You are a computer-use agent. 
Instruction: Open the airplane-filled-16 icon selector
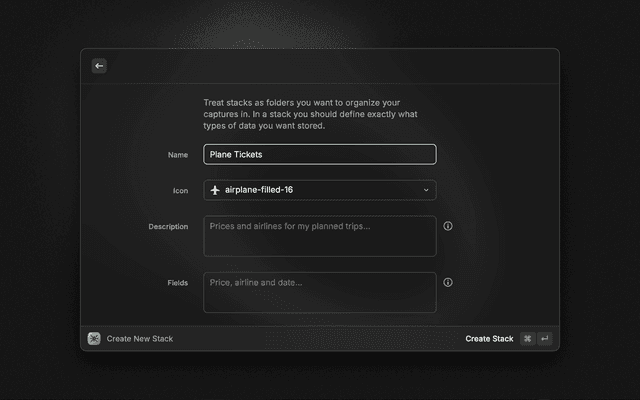320,190
